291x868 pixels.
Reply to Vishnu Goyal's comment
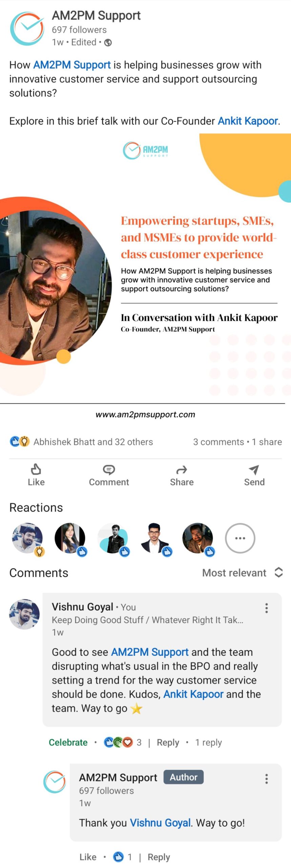(168, 742)
